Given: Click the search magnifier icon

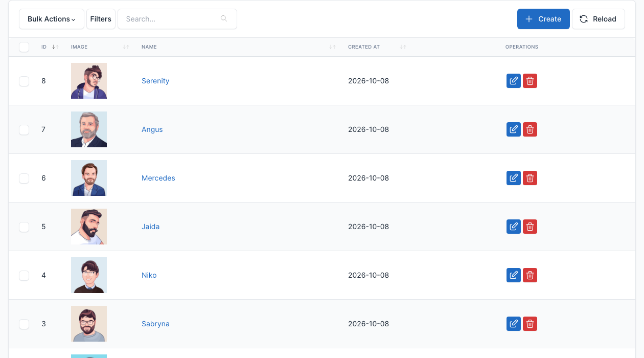Looking at the screenshot, I should coord(224,19).
